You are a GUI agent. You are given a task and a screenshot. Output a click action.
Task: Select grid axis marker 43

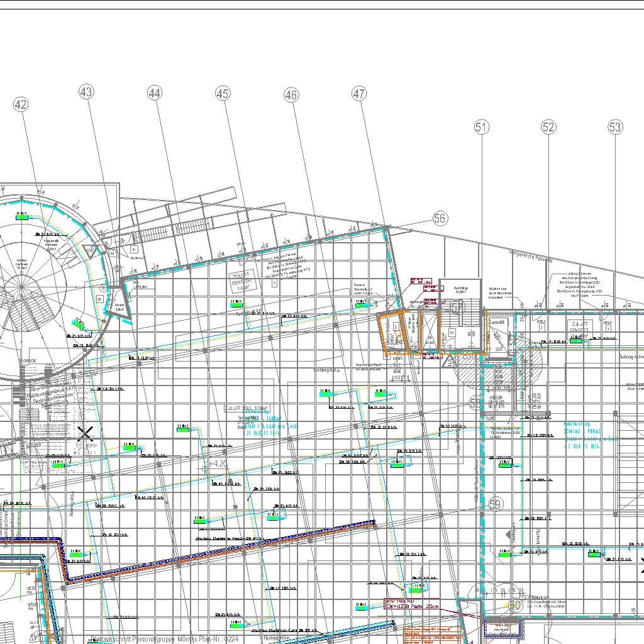tap(86, 92)
